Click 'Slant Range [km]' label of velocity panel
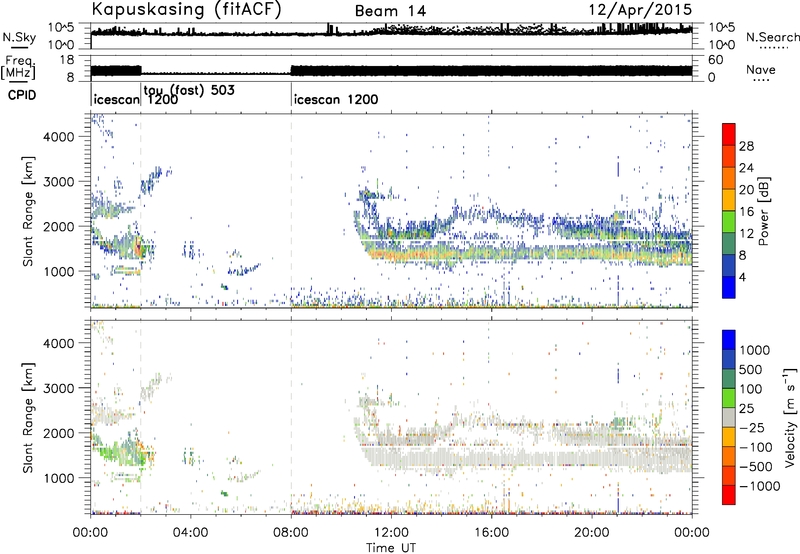This screenshot has height=554, width=800. pos(28,418)
